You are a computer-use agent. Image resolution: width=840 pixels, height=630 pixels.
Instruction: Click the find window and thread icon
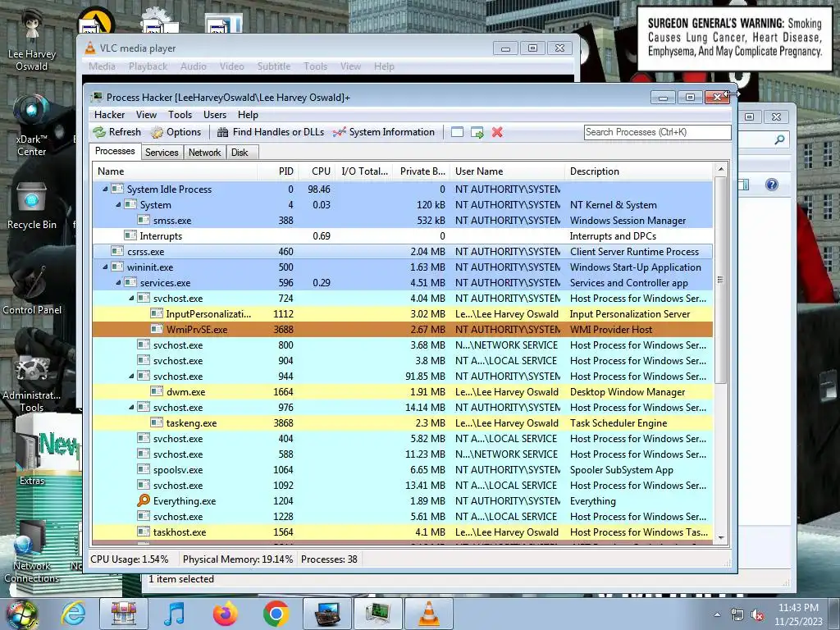(477, 132)
